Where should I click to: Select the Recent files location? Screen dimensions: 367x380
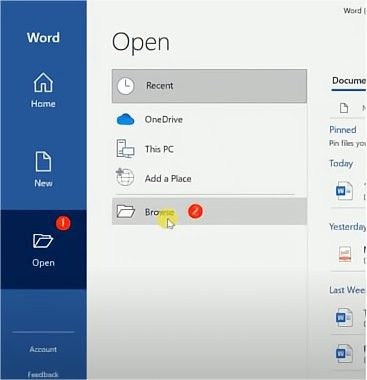click(x=209, y=86)
